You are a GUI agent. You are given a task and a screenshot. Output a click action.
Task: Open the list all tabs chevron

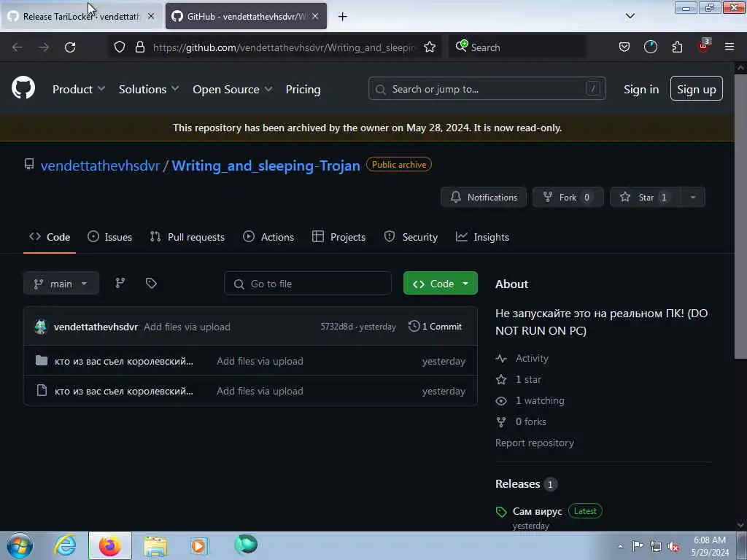click(630, 16)
